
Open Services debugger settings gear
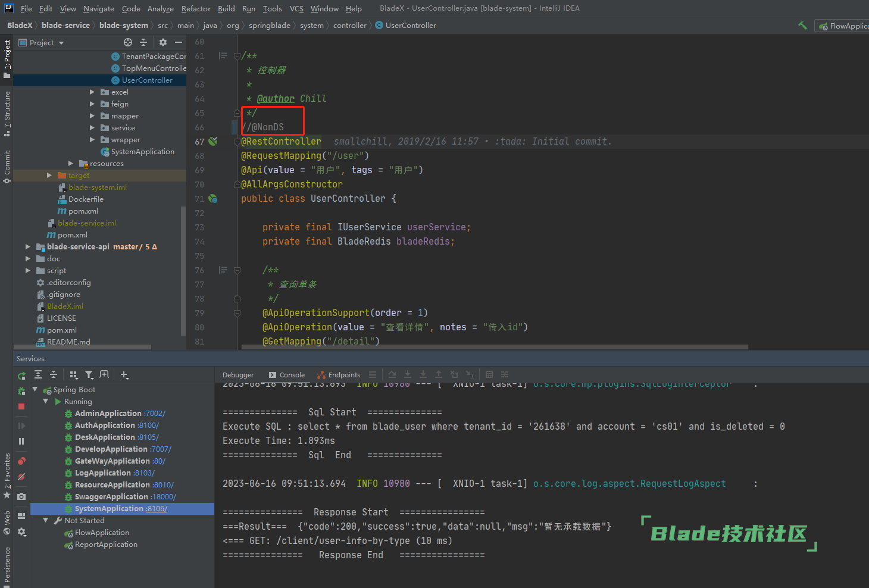point(21,531)
